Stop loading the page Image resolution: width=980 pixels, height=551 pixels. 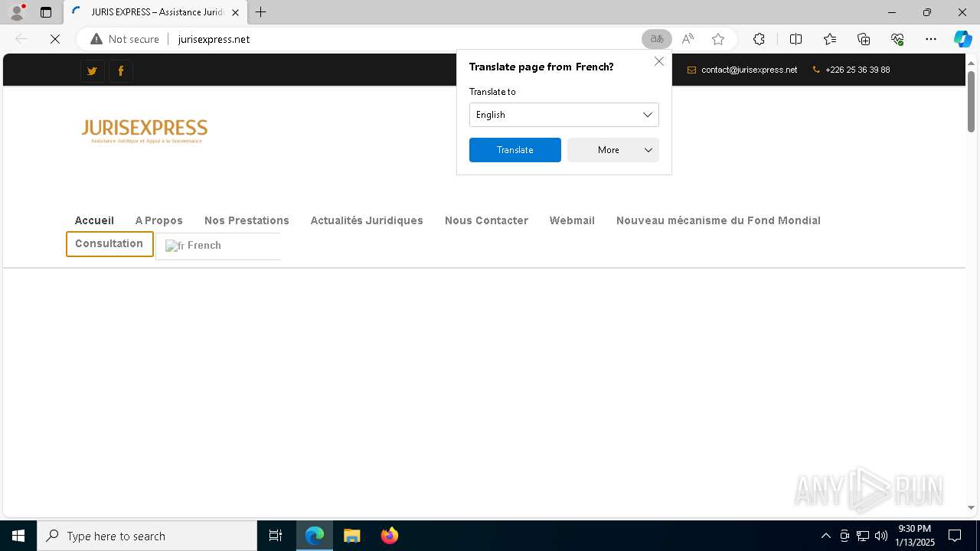pyautogui.click(x=55, y=39)
